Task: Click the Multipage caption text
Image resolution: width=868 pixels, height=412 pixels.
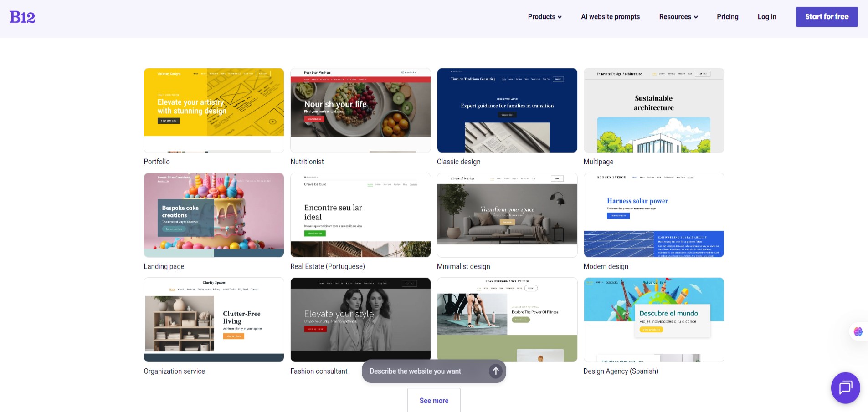Action: click(598, 162)
